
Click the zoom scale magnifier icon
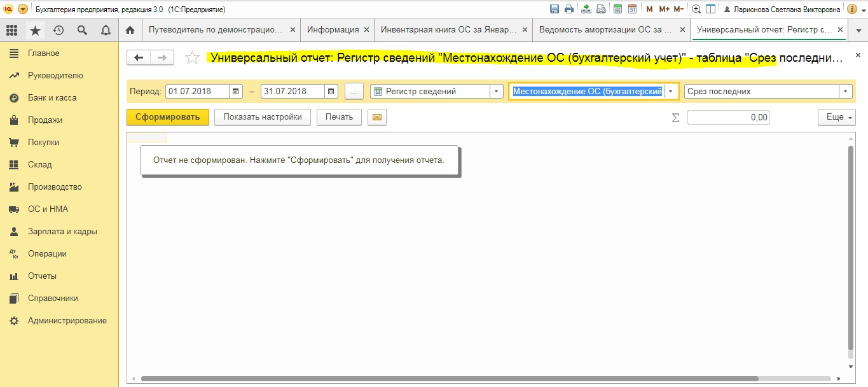696,9
